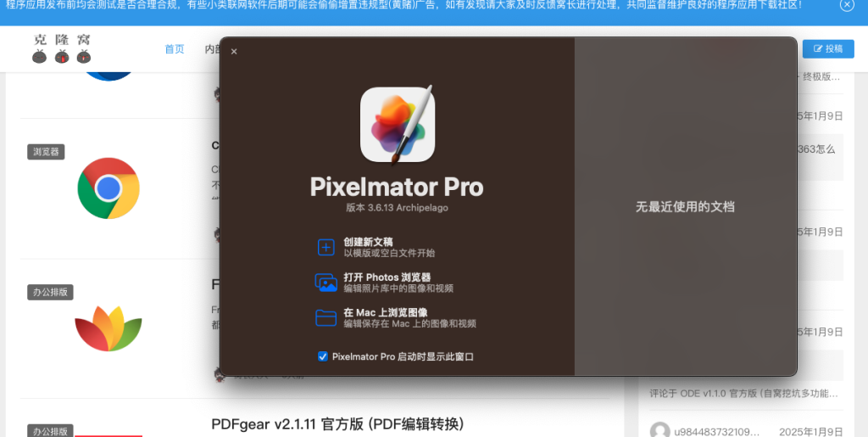Click the Pixelmator Pro title text
868x437 pixels.
(x=397, y=187)
